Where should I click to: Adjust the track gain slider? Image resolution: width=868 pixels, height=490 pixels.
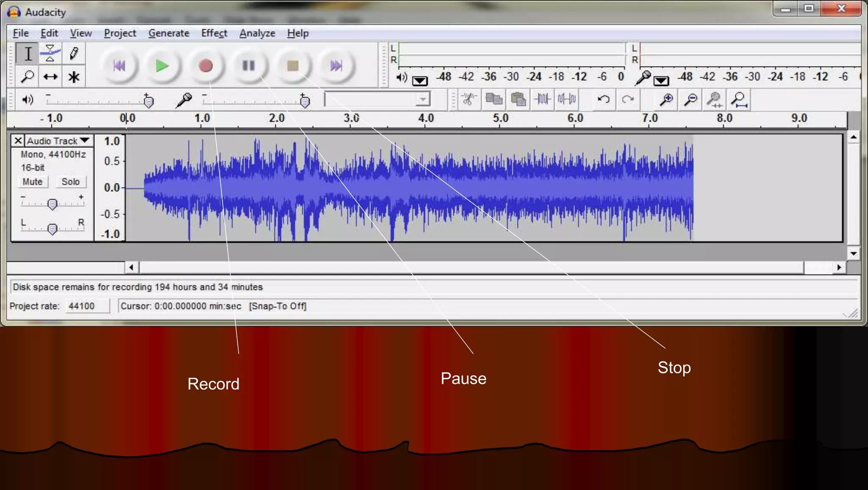pyautogui.click(x=53, y=204)
